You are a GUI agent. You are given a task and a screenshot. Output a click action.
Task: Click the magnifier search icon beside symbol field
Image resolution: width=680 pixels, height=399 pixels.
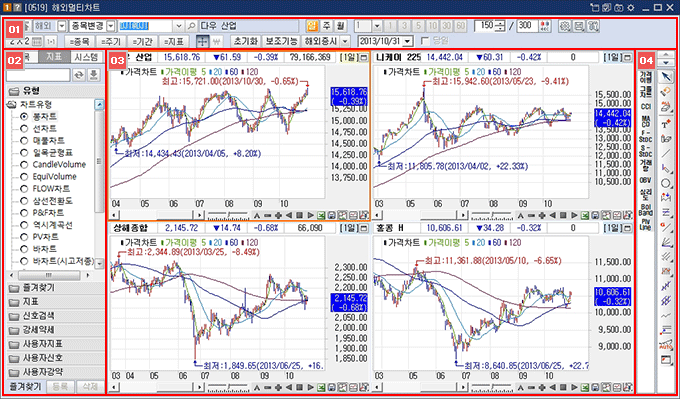[191, 26]
